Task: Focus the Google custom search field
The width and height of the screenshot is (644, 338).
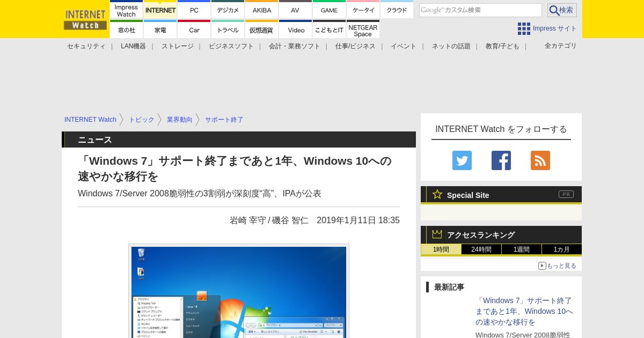Action: pos(480,10)
